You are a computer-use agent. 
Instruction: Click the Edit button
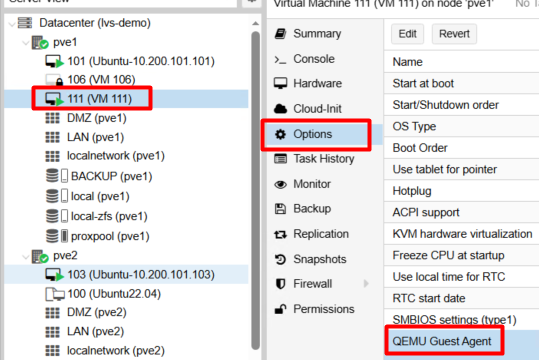[x=407, y=34]
